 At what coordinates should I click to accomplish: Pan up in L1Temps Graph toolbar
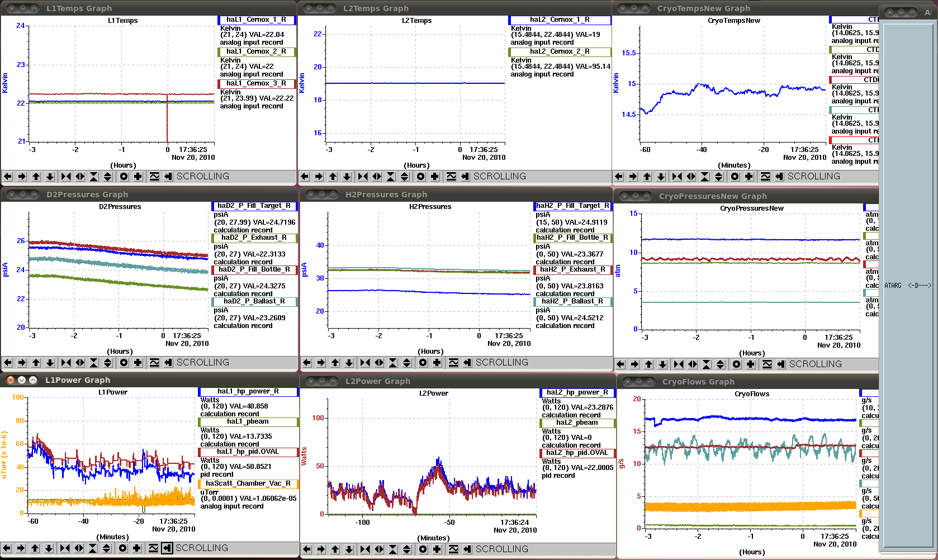[36, 177]
